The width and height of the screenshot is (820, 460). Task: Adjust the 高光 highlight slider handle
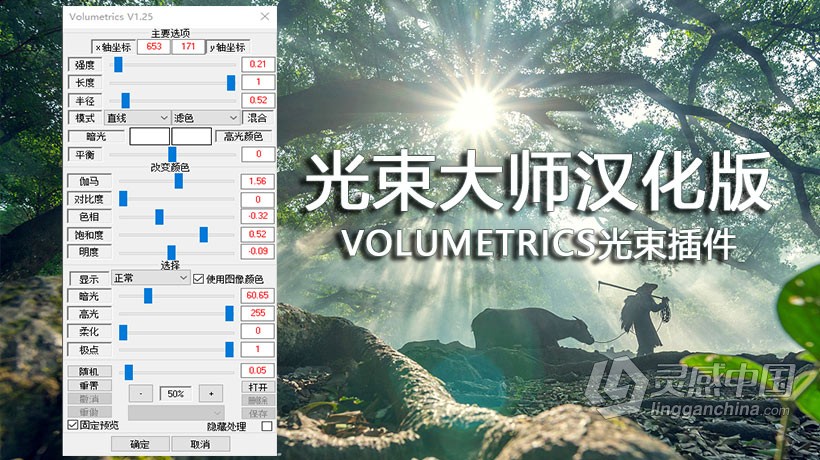click(229, 314)
